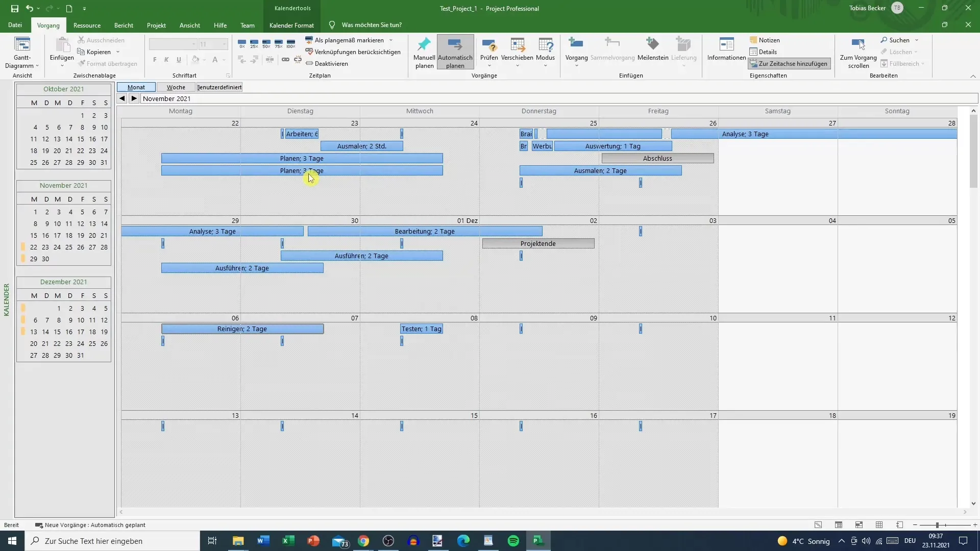Insert a Meilenstein milestone

click(653, 49)
